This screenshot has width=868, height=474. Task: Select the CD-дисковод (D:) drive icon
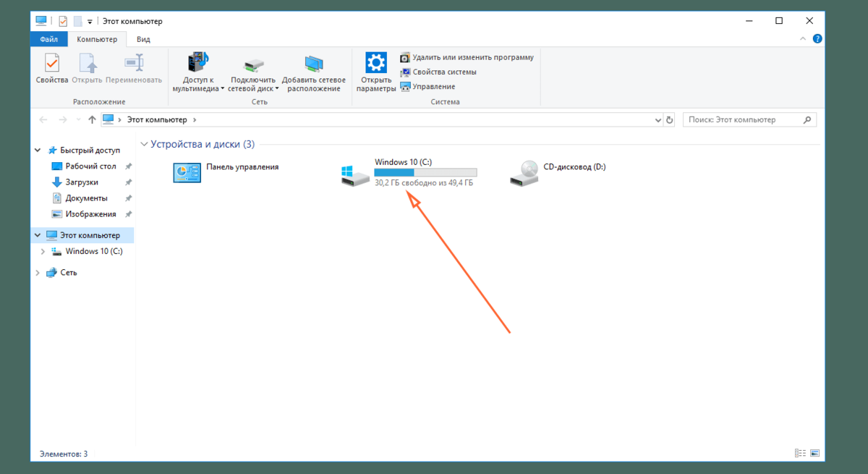click(524, 173)
